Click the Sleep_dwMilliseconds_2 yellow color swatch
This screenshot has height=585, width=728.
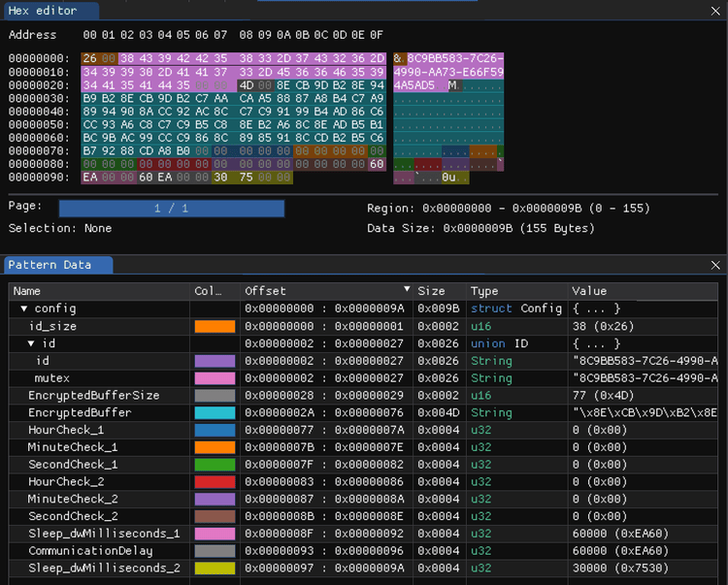215,569
